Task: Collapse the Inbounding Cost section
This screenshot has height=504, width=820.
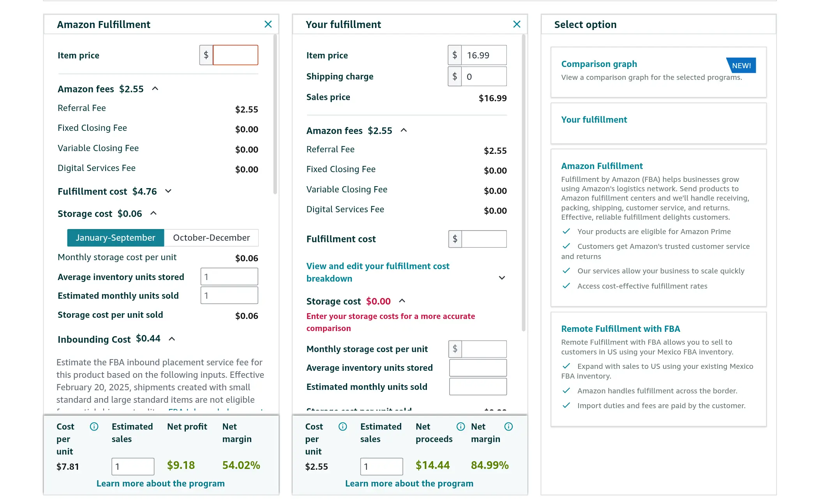Action: click(x=172, y=338)
